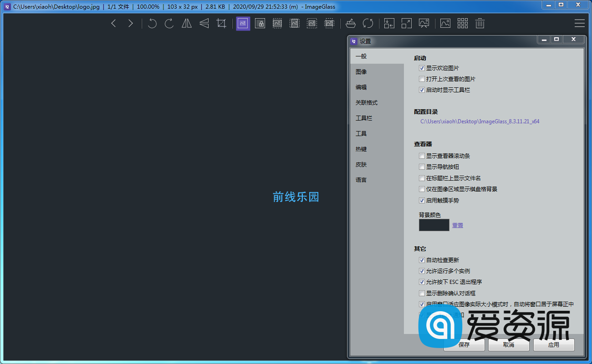Flip the image vertically

coord(204,23)
